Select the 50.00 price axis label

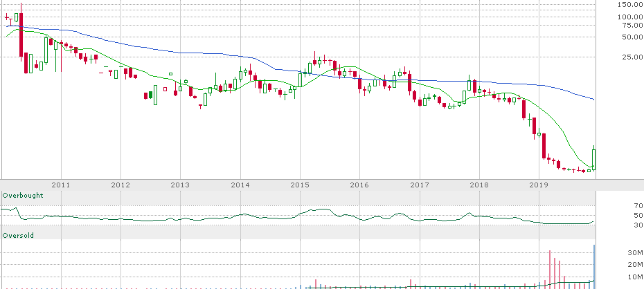(632, 37)
